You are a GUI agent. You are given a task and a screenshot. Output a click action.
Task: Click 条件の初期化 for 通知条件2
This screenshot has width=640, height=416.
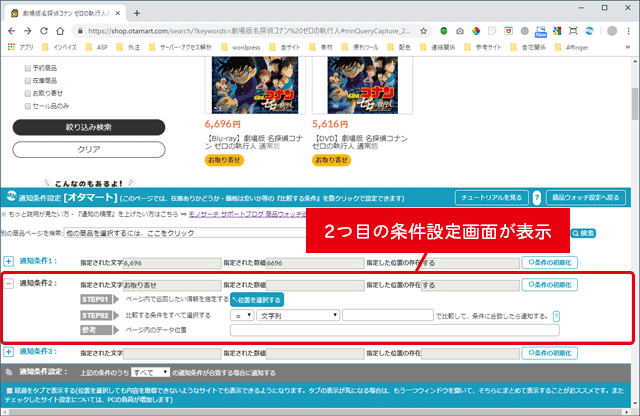click(x=549, y=285)
